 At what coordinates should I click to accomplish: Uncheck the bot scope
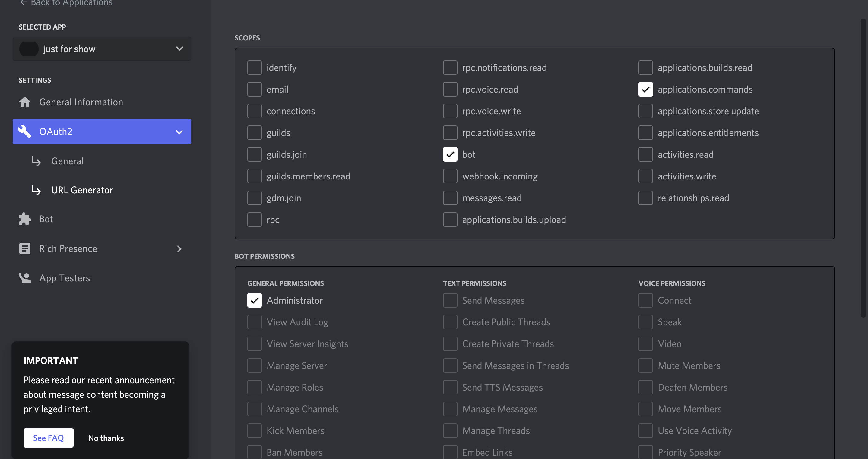450,154
